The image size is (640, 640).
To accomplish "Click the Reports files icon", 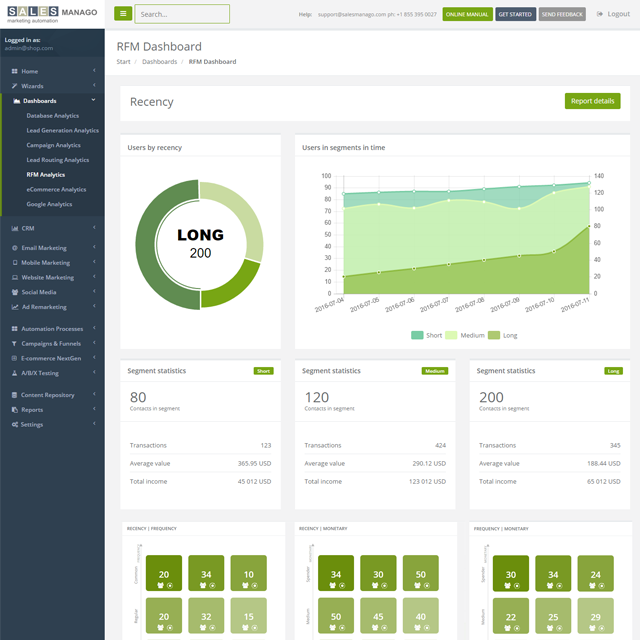I will (x=15, y=409).
